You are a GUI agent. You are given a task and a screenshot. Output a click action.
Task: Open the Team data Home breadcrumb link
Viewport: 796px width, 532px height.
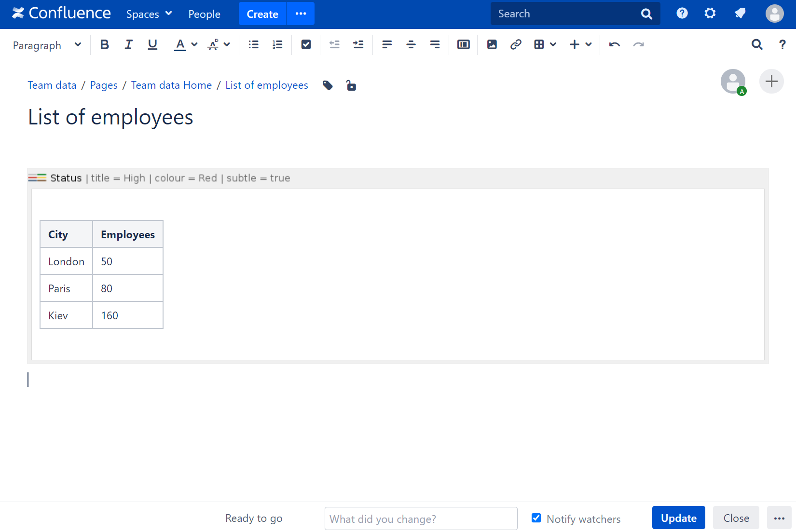point(171,85)
